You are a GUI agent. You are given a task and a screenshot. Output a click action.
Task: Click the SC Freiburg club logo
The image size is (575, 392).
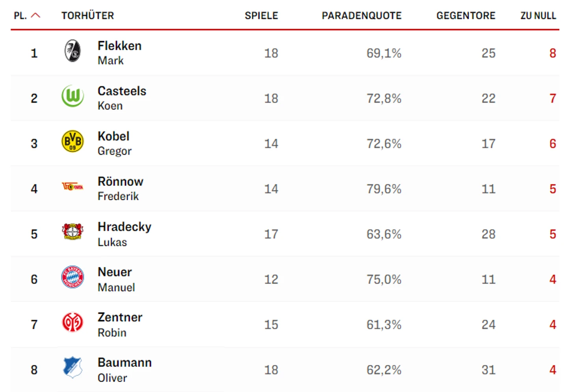click(72, 51)
